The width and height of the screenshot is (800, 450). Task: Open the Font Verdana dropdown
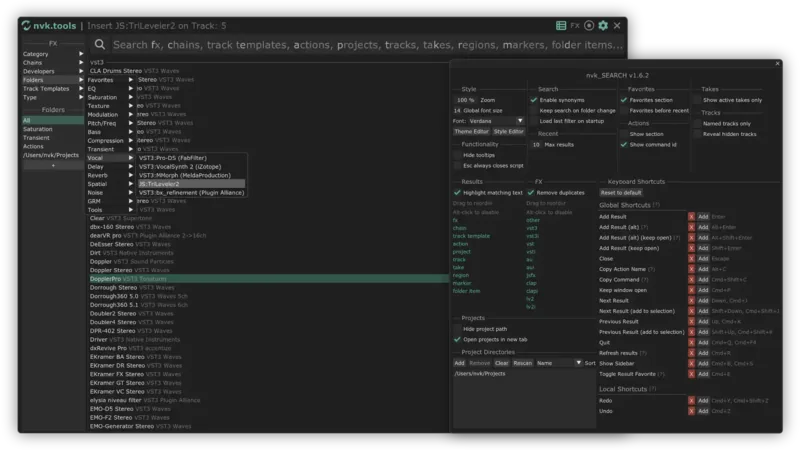tap(496, 121)
